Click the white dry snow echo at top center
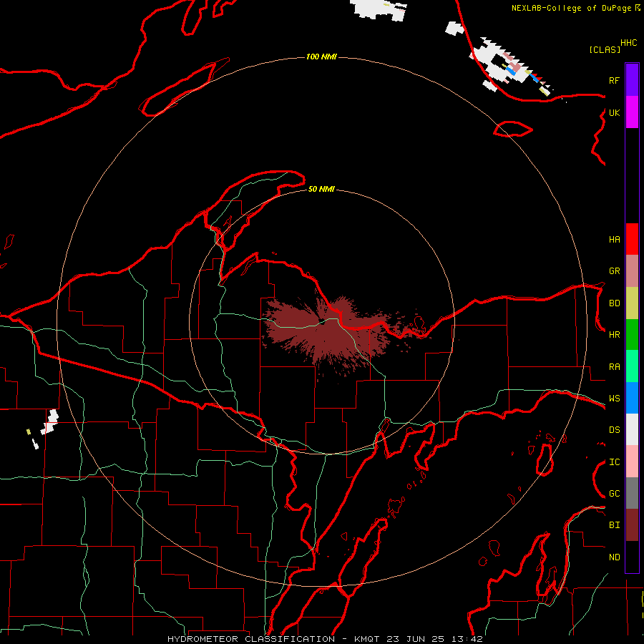 pos(379,10)
